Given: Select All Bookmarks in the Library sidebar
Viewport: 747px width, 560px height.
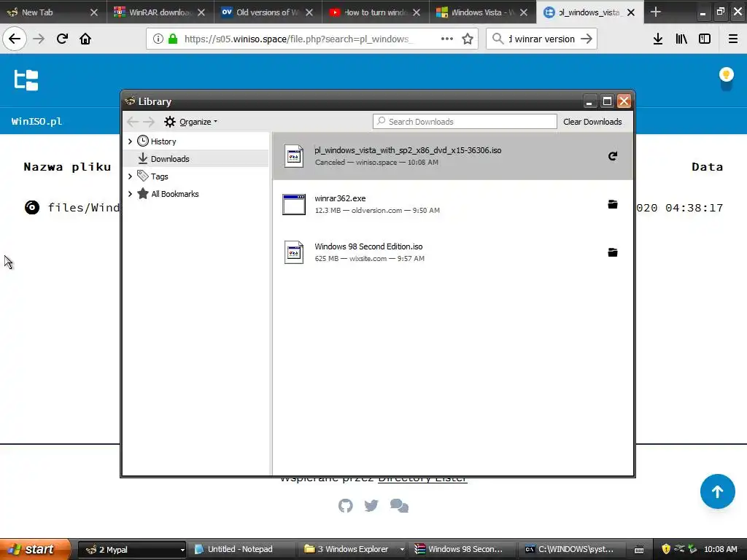Looking at the screenshot, I should (x=175, y=194).
